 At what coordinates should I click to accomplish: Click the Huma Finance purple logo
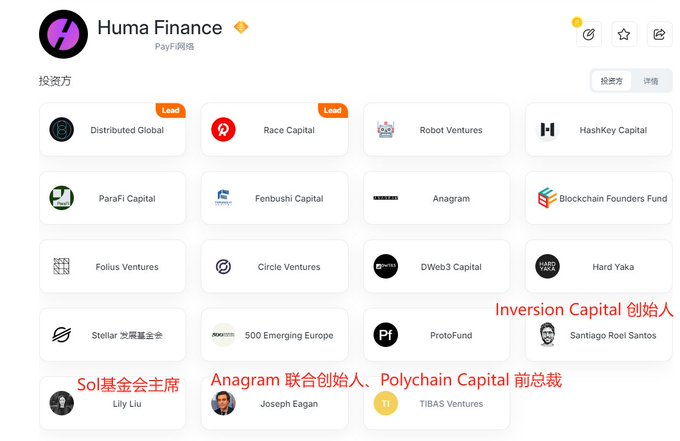[x=63, y=34]
